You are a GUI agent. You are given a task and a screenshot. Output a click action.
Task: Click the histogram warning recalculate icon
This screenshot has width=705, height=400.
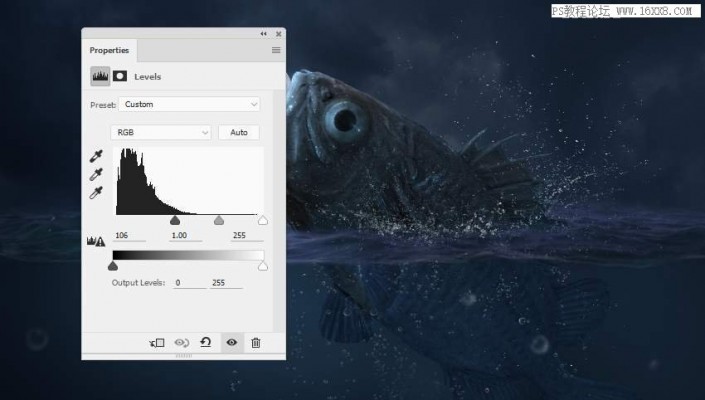[x=96, y=241]
